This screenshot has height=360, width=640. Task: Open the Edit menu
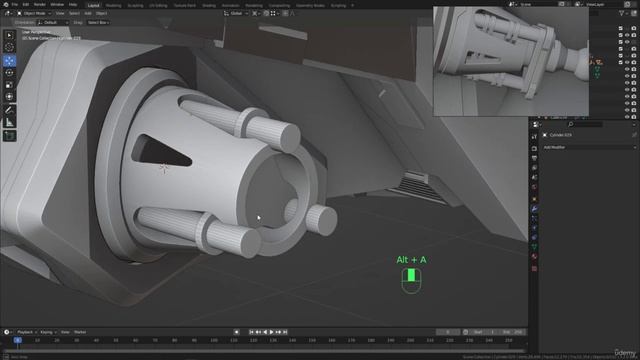(26, 4)
